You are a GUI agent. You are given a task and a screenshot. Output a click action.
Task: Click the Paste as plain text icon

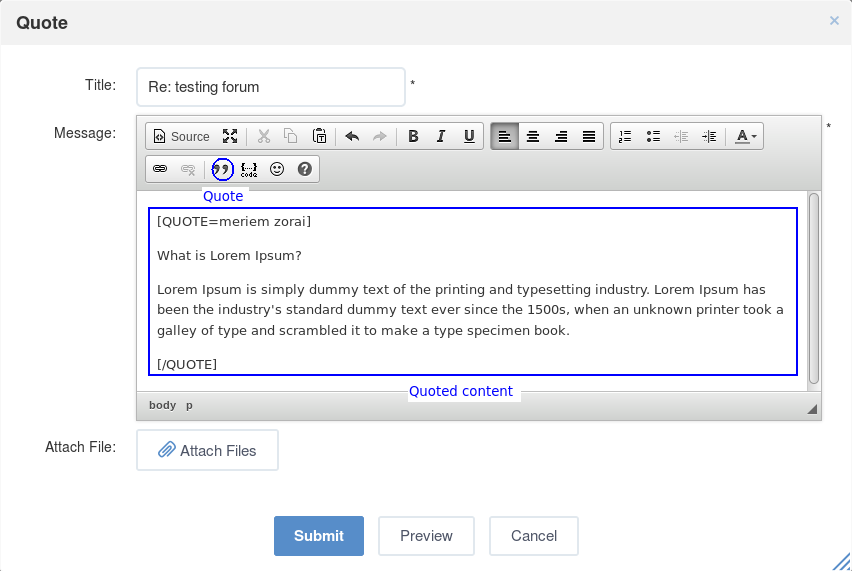(x=320, y=136)
